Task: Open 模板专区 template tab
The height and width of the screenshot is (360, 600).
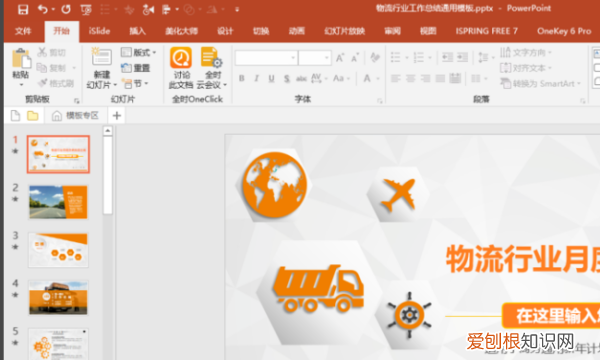Action: pyautogui.click(x=75, y=116)
